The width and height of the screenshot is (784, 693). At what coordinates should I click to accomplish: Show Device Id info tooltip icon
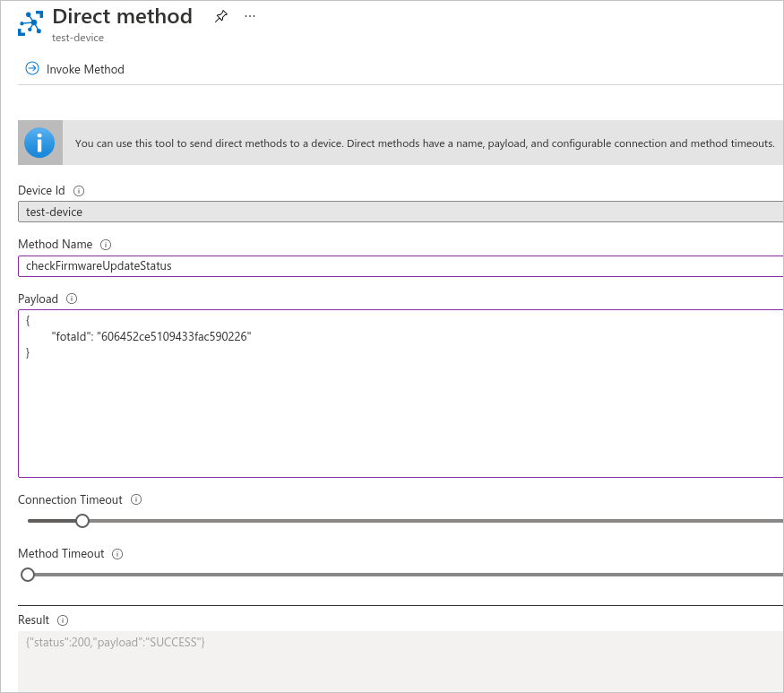point(79,191)
